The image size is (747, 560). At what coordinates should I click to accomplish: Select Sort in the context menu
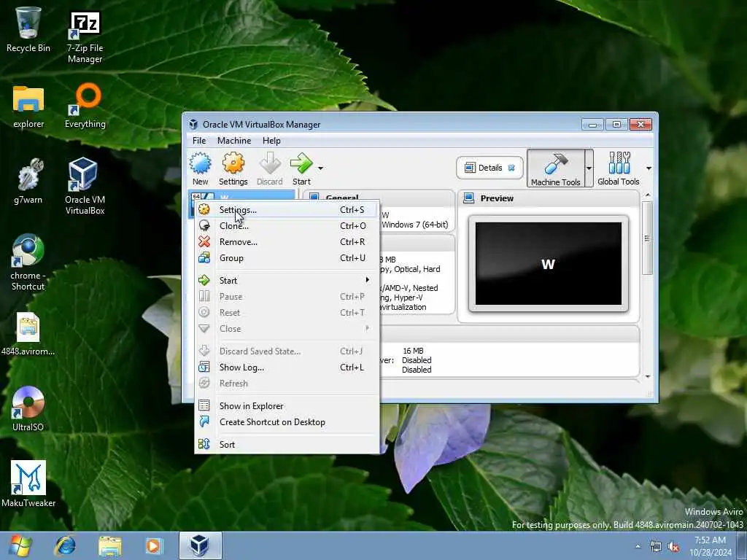(287, 445)
